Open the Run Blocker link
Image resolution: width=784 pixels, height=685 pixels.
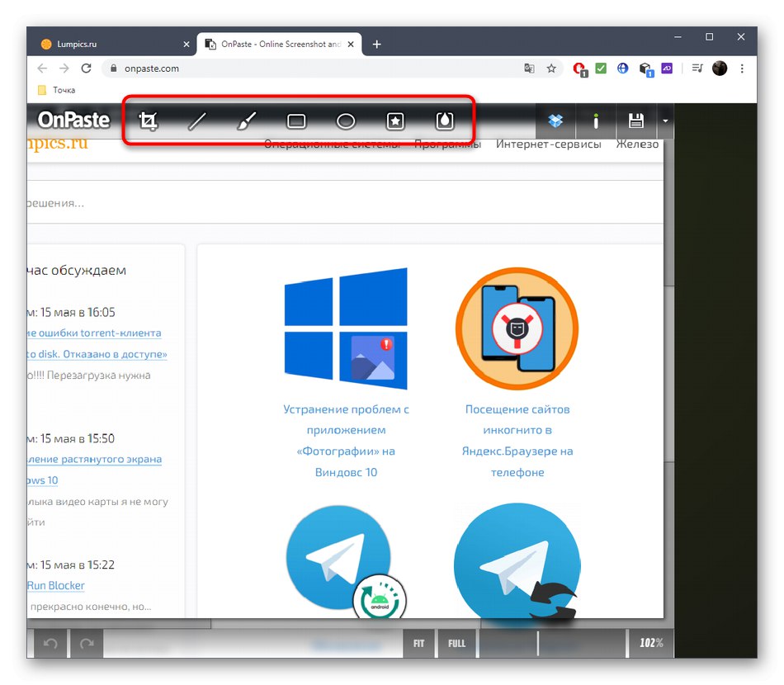54,585
